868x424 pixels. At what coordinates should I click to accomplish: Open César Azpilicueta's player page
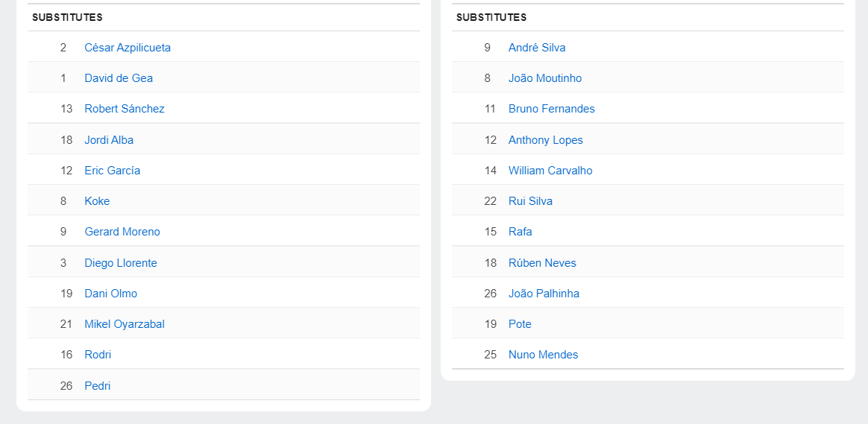[128, 48]
